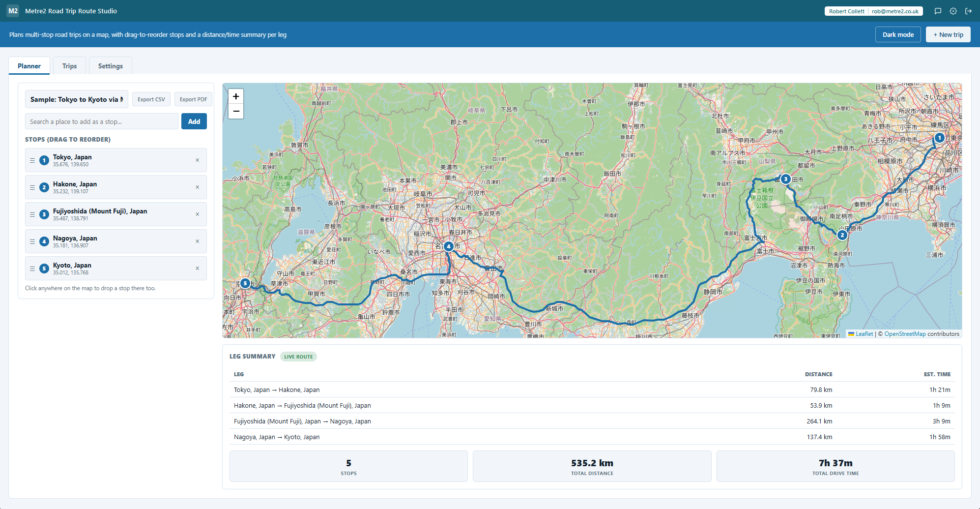Viewport: 980px width, 509px height.
Task: Switch to the Settings tab
Action: [x=111, y=66]
